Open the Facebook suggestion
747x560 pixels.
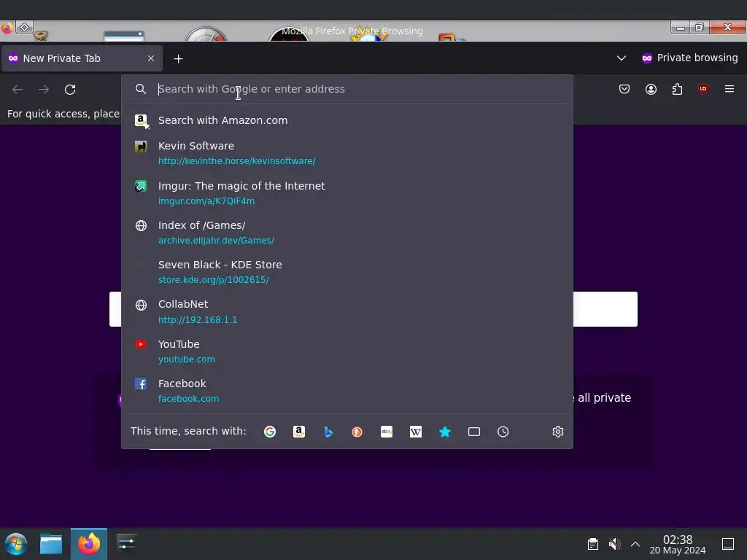347,391
